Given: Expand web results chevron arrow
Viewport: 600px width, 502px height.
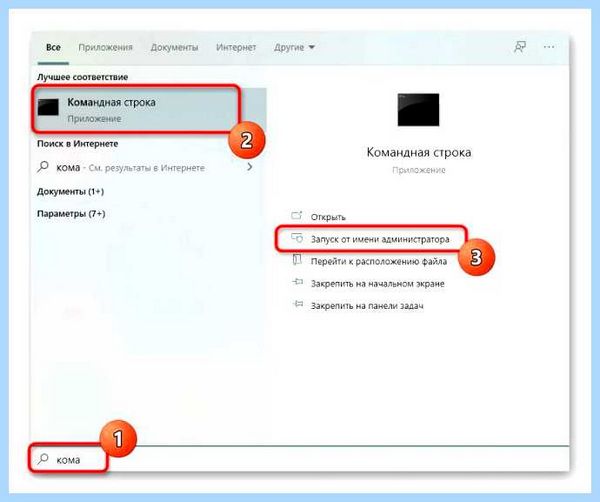Looking at the screenshot, I should (x=249, y=167).
